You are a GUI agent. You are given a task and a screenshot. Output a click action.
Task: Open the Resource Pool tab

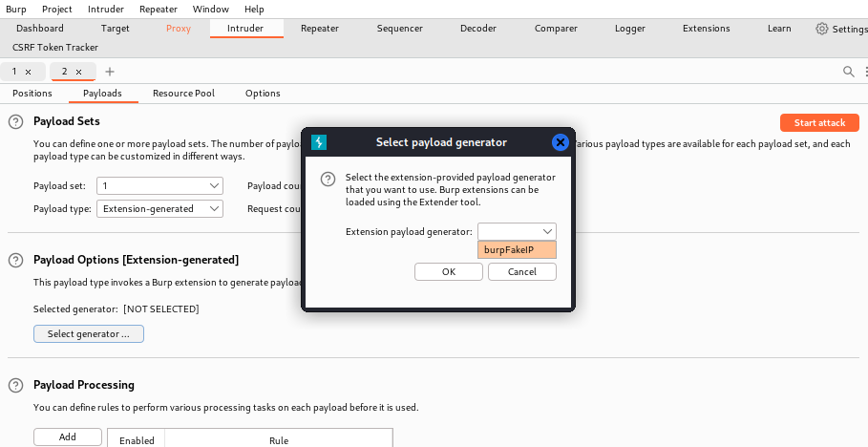pyautogui.click(x=183, y=94)
